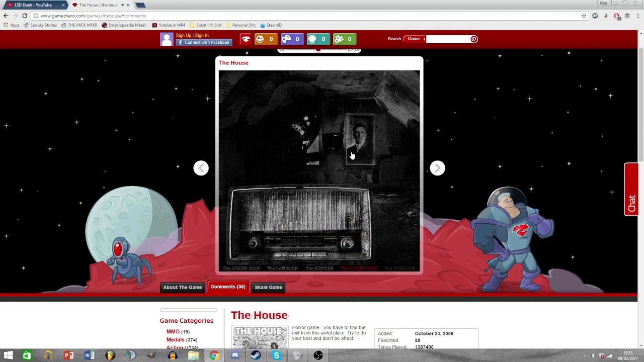Open the Youtube in MP4 bookmark

tap(169, 25)
